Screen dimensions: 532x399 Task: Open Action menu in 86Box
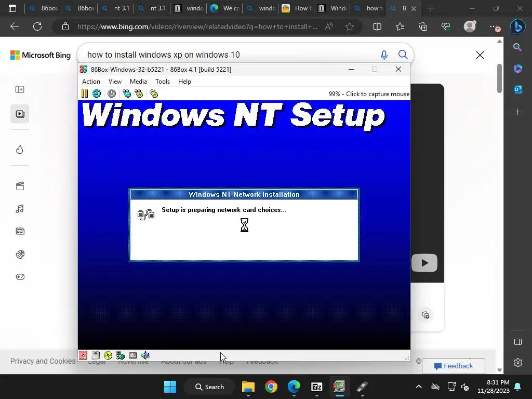pyautogui.click(x=91, y=82)
